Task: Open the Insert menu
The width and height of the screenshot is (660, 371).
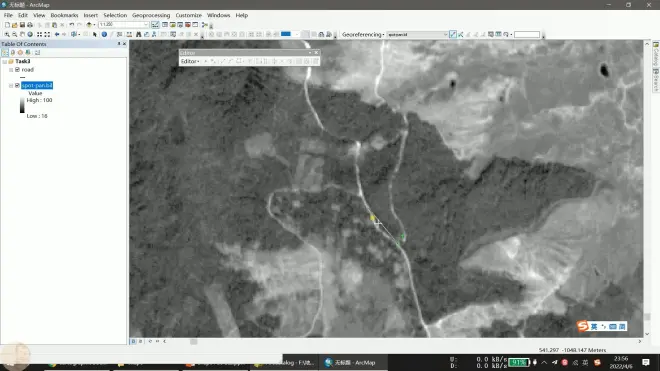Action: 90,15
